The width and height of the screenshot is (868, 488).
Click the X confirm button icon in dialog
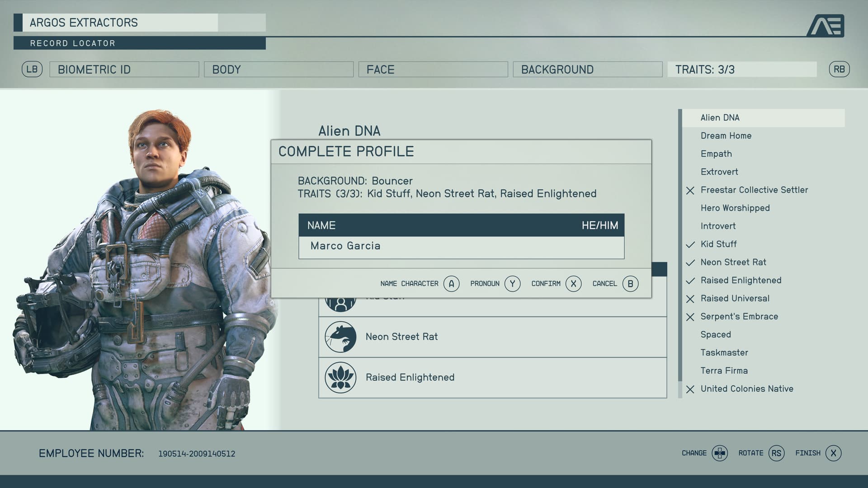573,284
